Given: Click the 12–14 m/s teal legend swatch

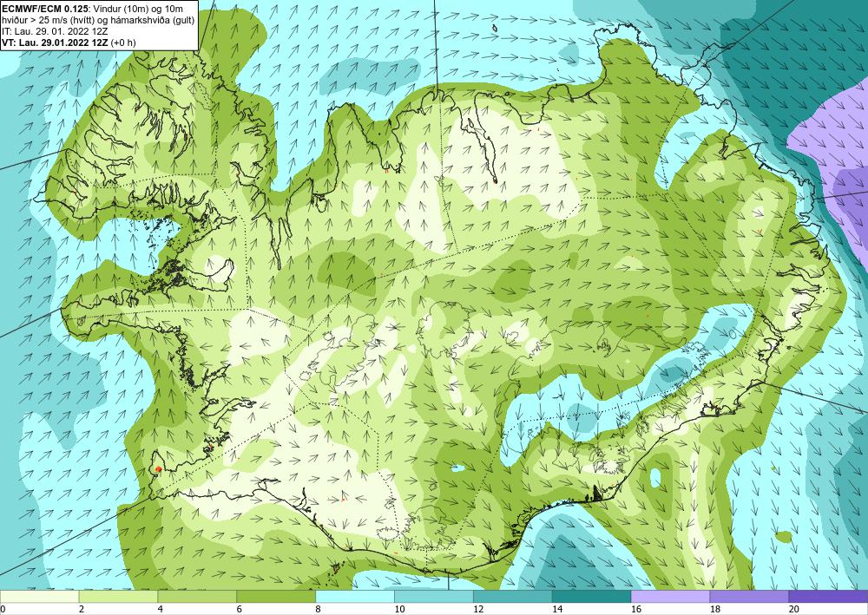Looking at the screenshot, I should 513,597.
